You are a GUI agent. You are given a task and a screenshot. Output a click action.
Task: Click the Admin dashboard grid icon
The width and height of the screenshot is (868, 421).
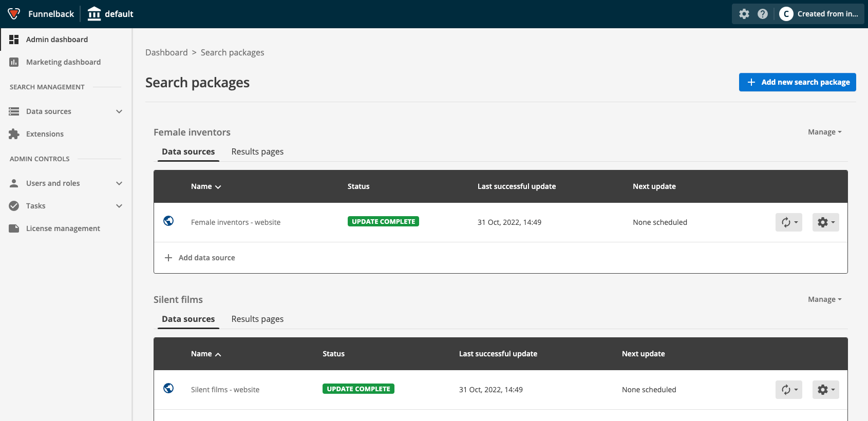coord(14,40)
